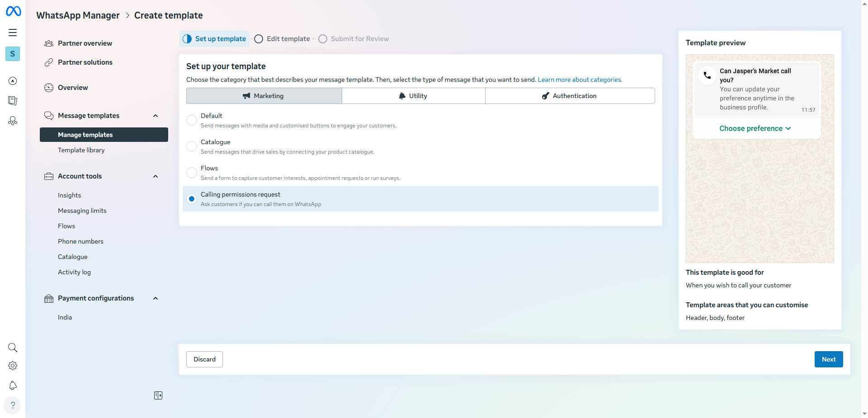This screenshot has height=418, width=868.
Task: Open Learn more about categories link
Action: 580,80
